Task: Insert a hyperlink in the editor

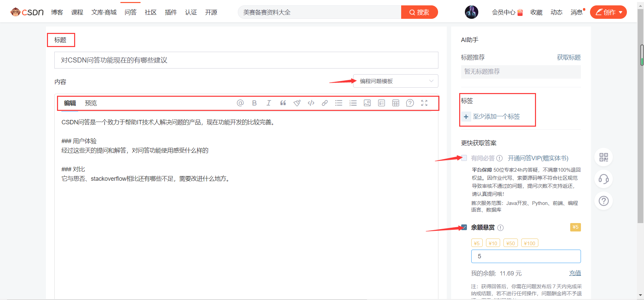Action: tap(325, 103)
